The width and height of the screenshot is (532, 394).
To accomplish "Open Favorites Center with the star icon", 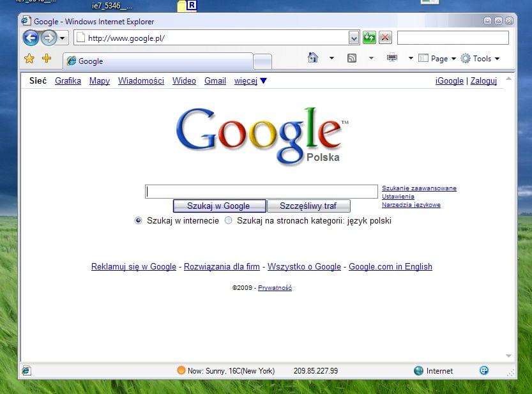I will pos(29,58).
